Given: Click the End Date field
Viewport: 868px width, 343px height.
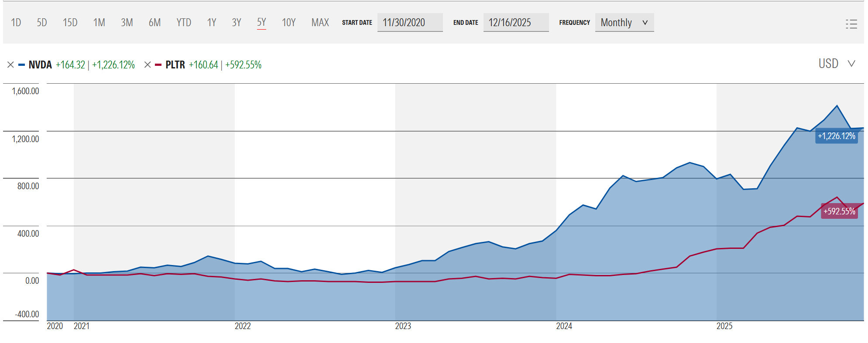Looking at the screenshot, I should (515, 23).
